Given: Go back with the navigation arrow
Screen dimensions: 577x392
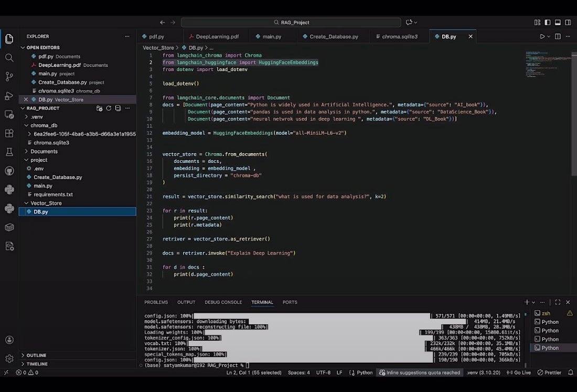Looking at the screenshot, I should [162, 23].
